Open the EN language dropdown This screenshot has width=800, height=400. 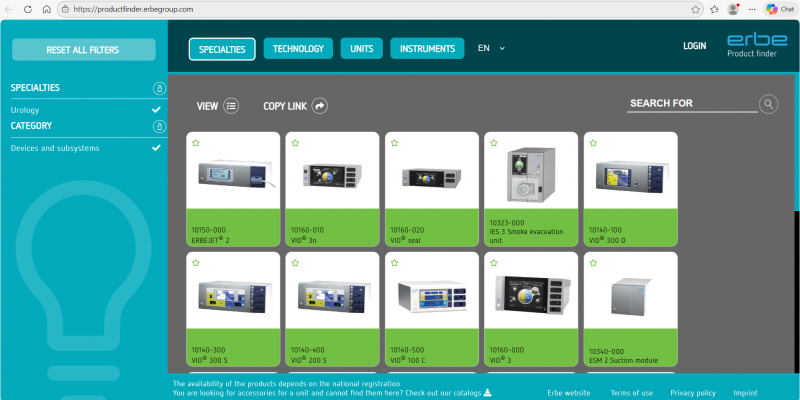click(x=491, y=48)
